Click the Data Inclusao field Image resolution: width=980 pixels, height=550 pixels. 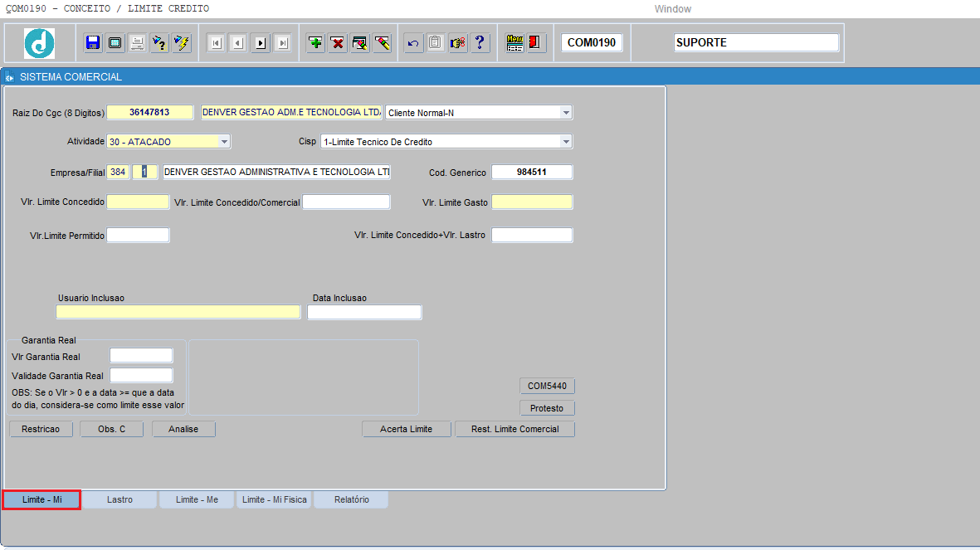point(364,312)
